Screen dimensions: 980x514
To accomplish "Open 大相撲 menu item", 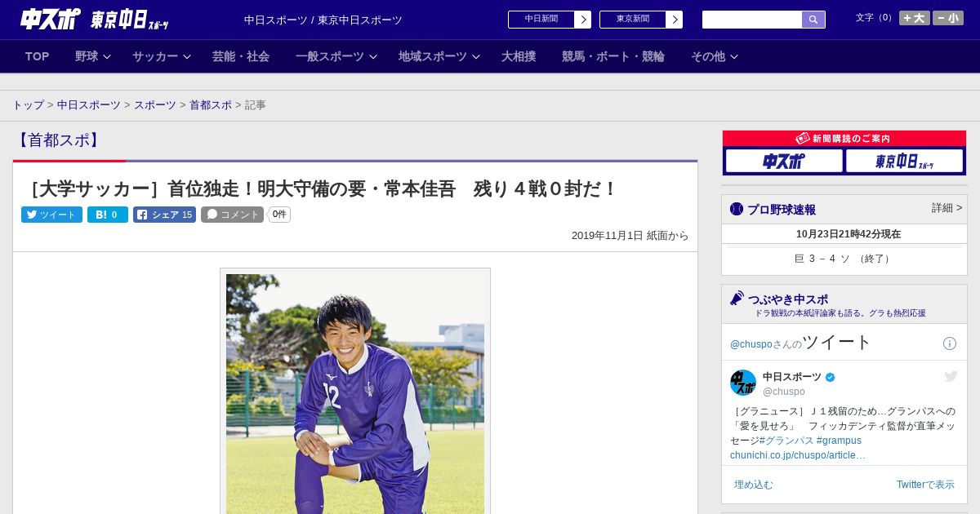I will [x=519, y=56].
